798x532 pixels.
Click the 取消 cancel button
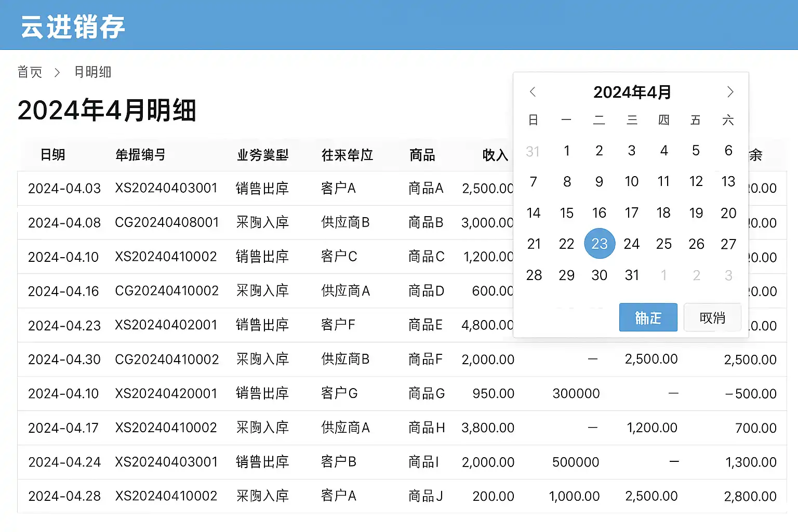pos(712,317)
